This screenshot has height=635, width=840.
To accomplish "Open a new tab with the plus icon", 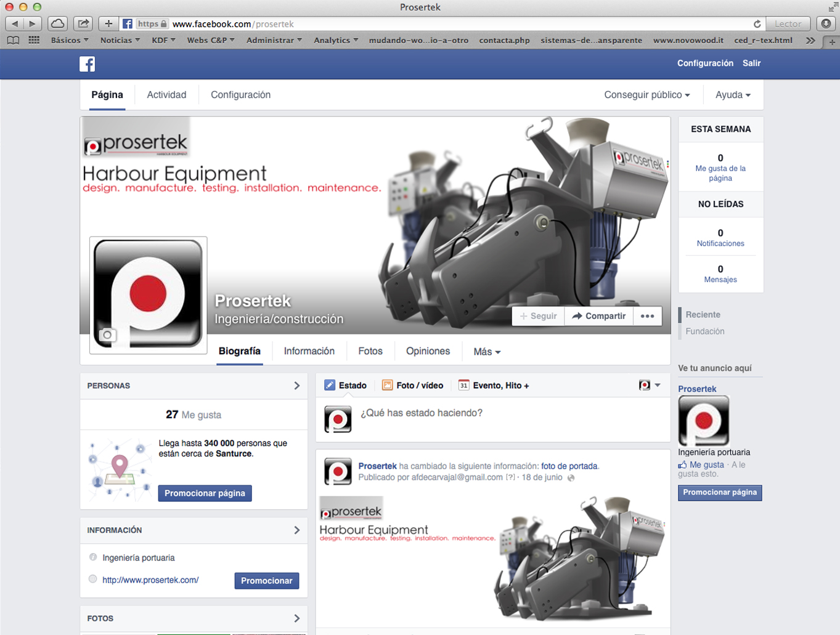I will tap(832, 41).
